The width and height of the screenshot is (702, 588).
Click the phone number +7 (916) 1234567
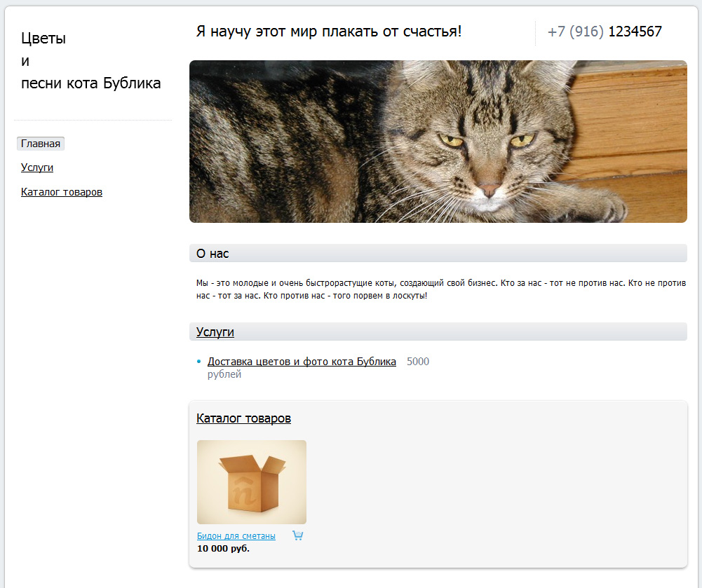tap(605, 32)
